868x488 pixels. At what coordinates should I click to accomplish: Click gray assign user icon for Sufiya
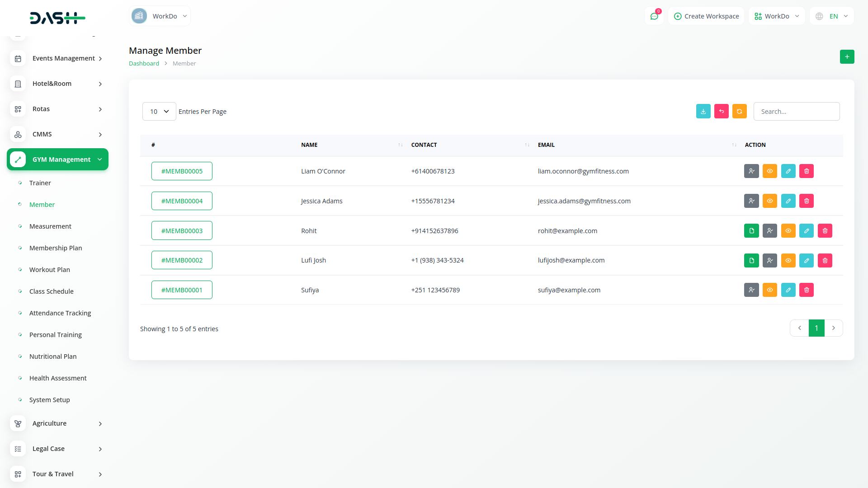[751, 290]
